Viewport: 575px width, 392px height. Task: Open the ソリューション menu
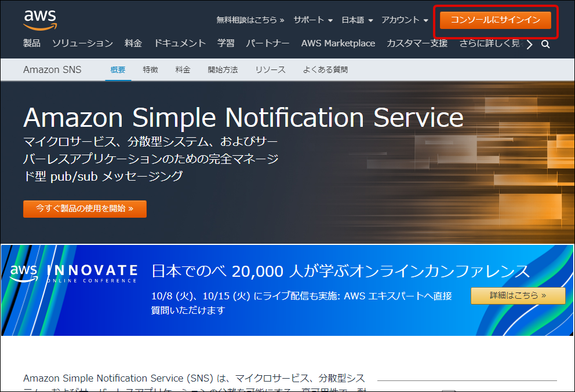pyautogui.click(x=82, y=43)
